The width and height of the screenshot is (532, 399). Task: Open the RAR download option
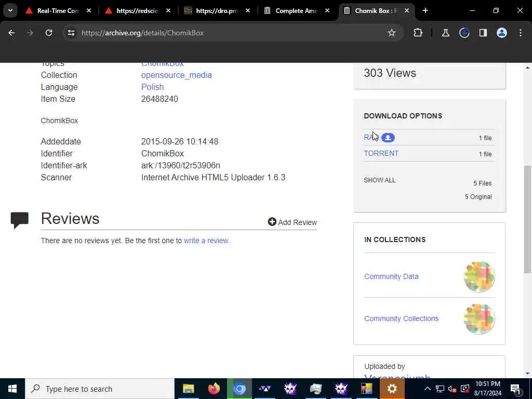point(370,137)
